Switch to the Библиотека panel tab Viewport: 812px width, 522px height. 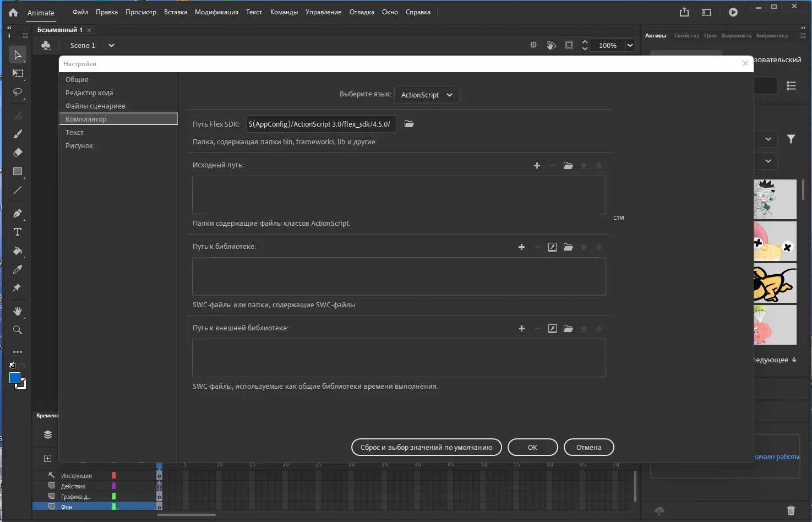point(772,36)
